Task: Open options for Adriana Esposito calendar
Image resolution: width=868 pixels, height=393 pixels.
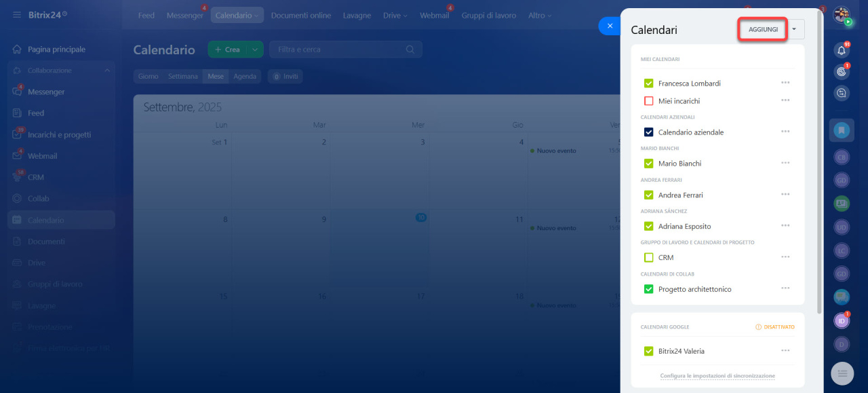Action: point(785,225)
